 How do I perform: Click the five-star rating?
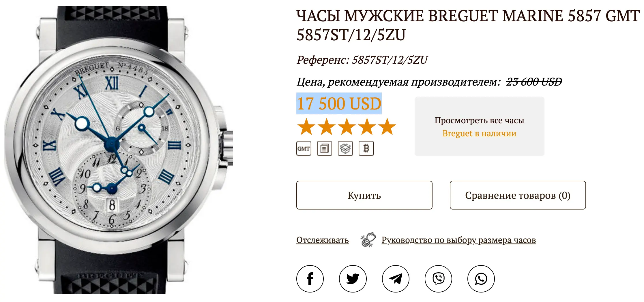coord(347,127)
